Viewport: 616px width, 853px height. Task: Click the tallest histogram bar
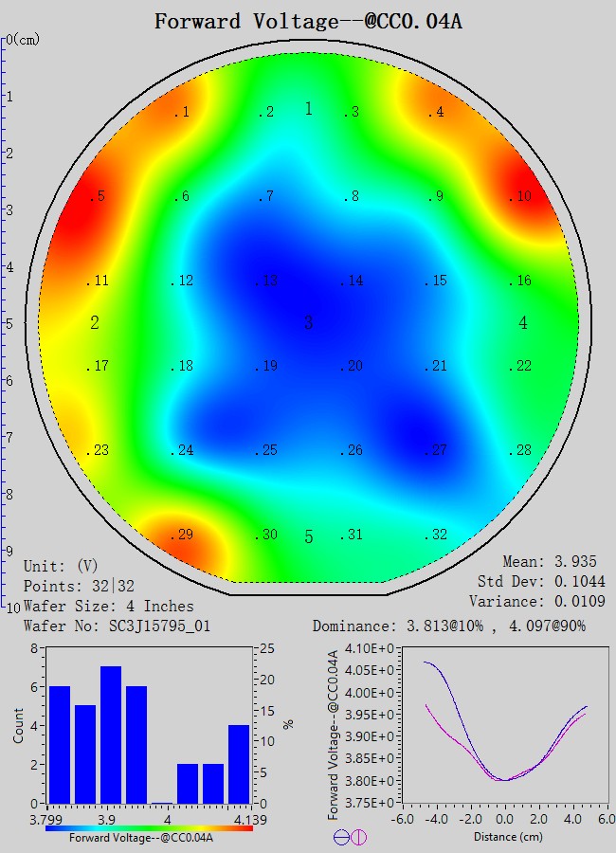(x=111, y=735)
